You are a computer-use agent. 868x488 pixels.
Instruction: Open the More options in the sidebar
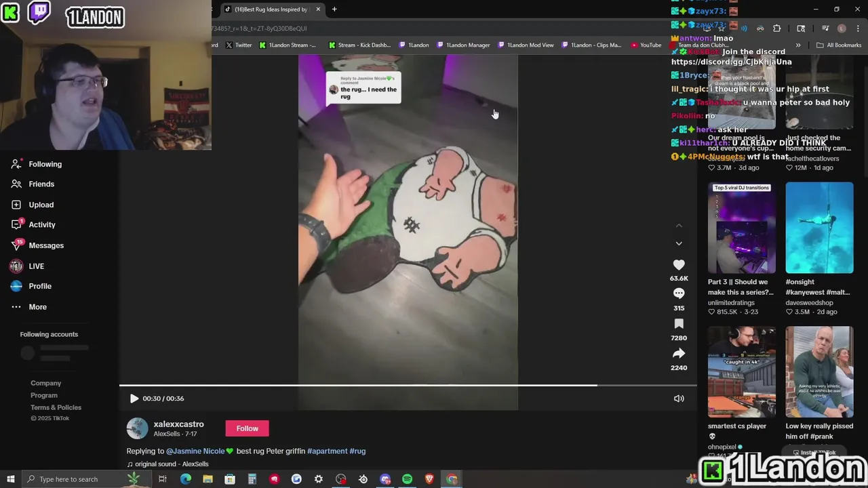29,307
